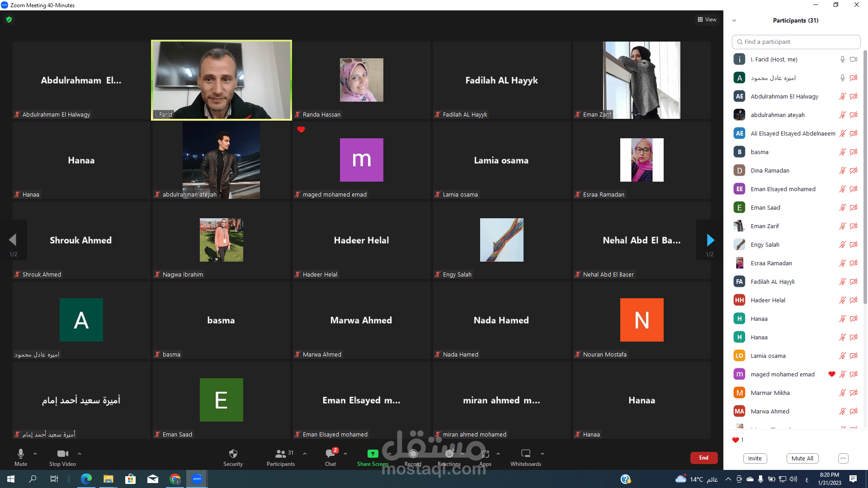Image resolution: width=868 pixels, height=488 pixels.
Task: Select I. Farid's video tile
Action: click(x=222, y=80)
